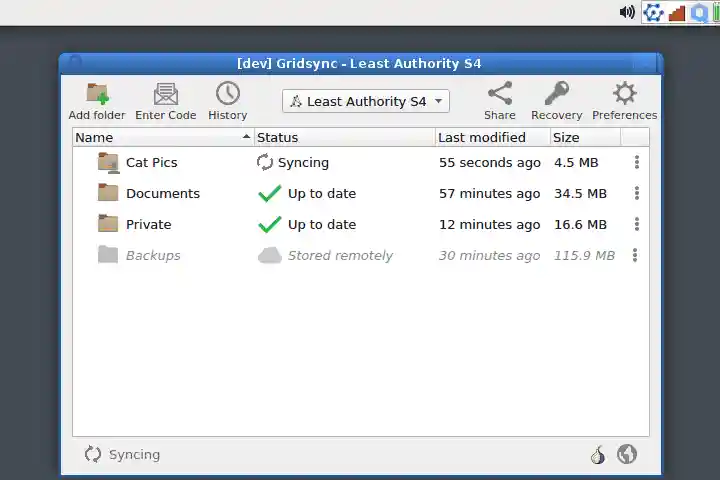Select the Documents folder row

click(162, 193)
